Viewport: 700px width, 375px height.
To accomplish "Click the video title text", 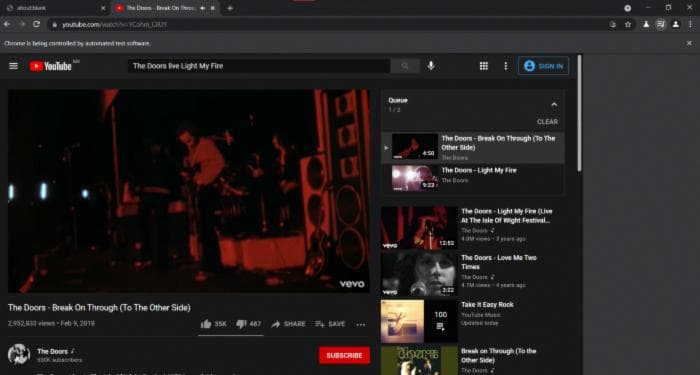I will coord(99,308).
